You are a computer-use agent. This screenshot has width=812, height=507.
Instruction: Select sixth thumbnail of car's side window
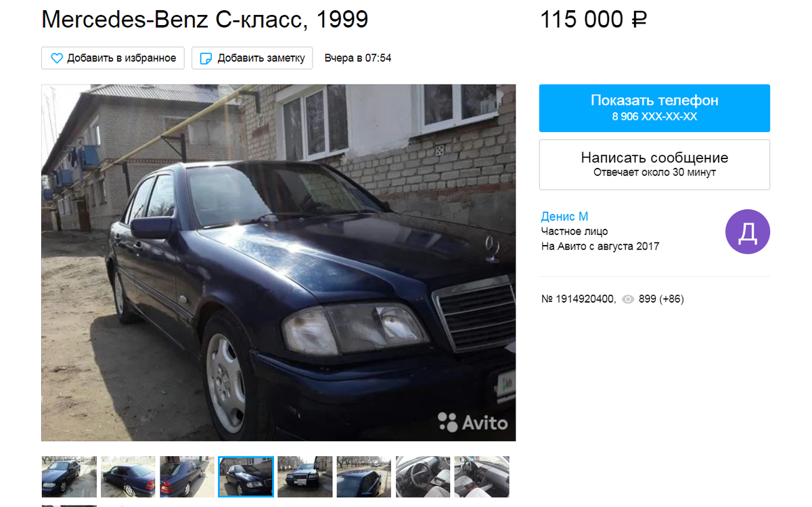(364, 477)
